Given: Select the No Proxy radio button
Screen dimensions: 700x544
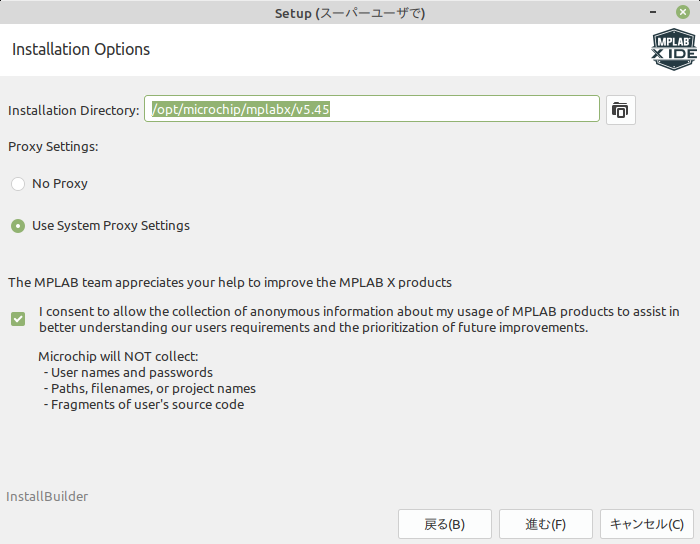Looking at the screenshot, I should 18,184.
